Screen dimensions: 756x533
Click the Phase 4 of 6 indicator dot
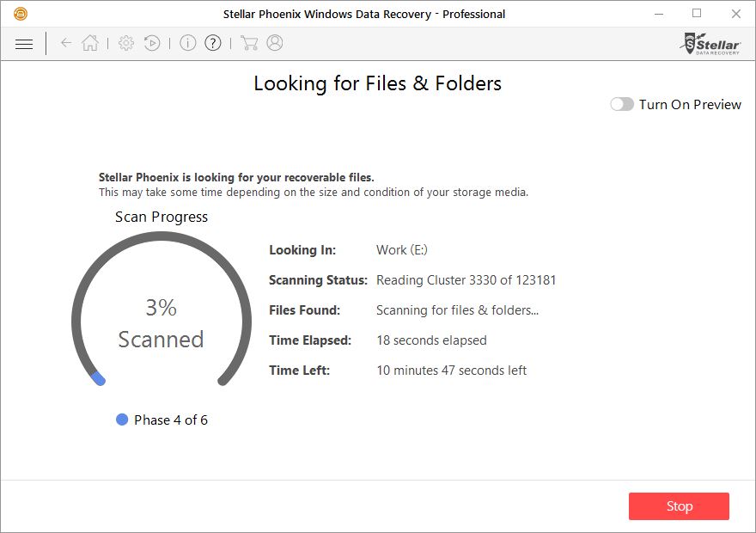120,420
